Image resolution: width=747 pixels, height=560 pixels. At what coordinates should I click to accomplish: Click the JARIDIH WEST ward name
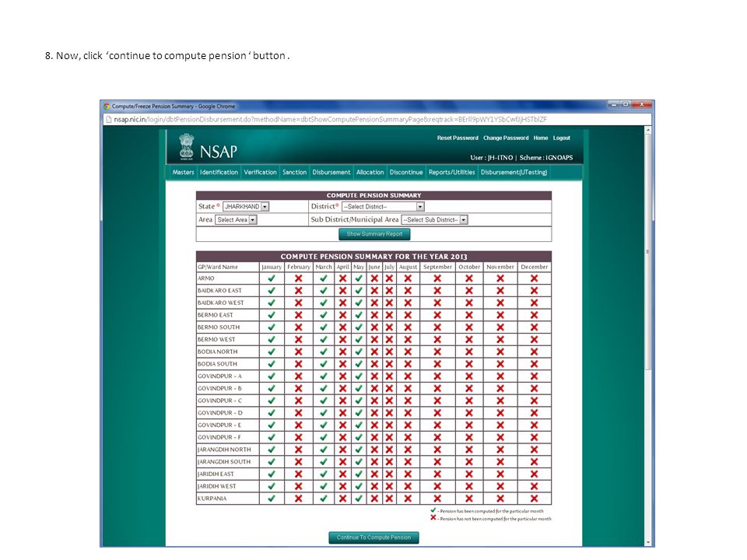(217, 486)
